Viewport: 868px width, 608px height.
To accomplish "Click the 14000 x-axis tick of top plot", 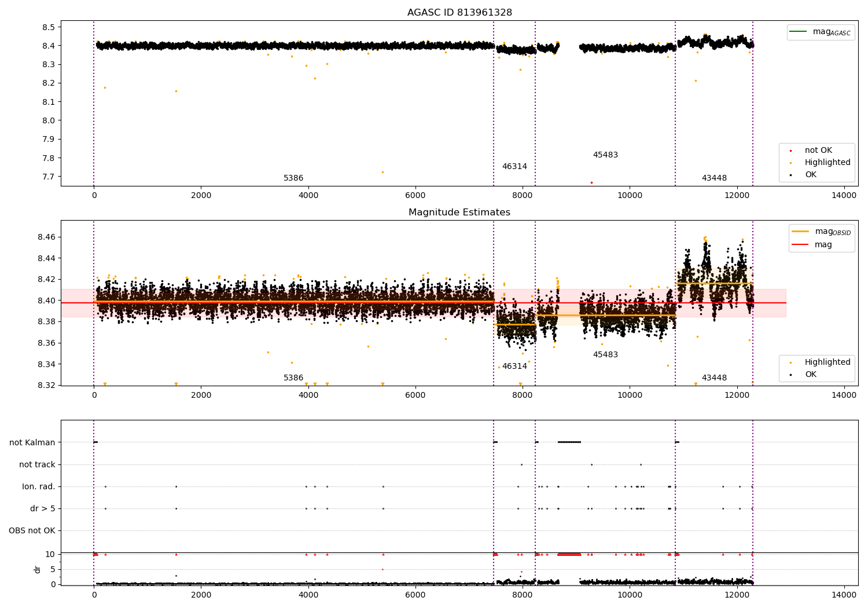I will point(844,196).
